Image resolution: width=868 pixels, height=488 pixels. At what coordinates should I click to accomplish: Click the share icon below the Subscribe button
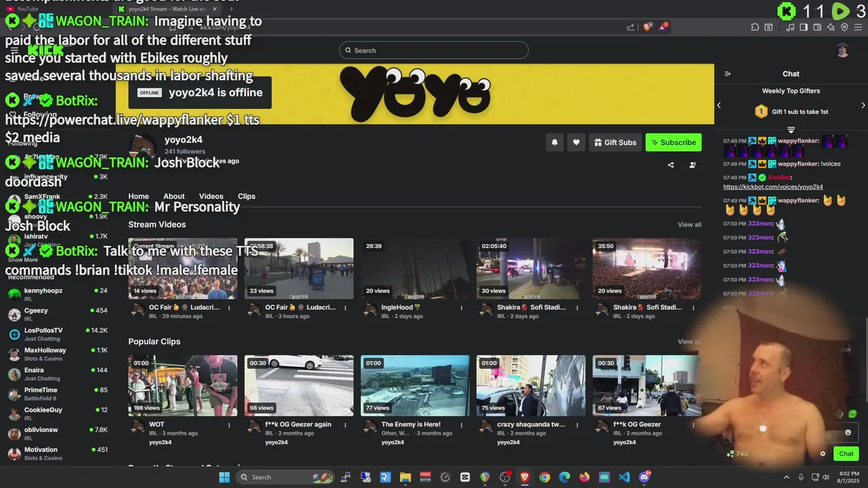(671, 165)
